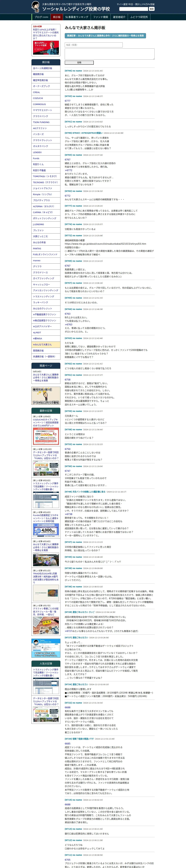Open 利回りくん board link
Viewport: 186px width, 868px height.
[46, 164]
